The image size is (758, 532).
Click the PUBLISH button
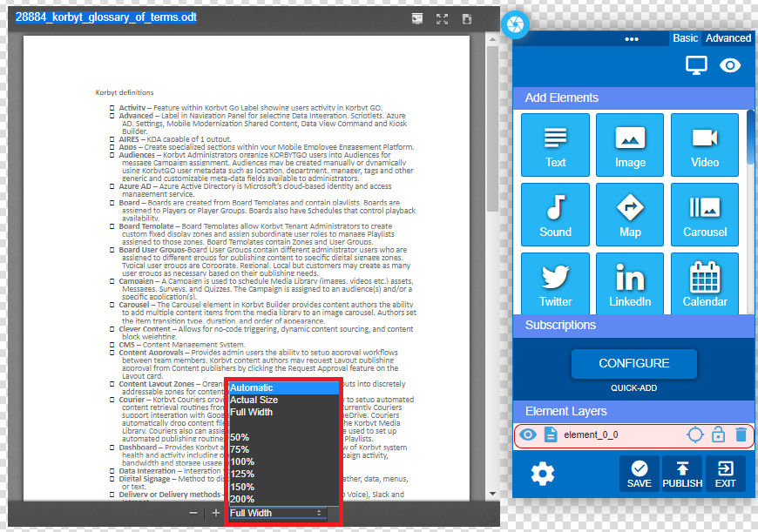point(682,474)
